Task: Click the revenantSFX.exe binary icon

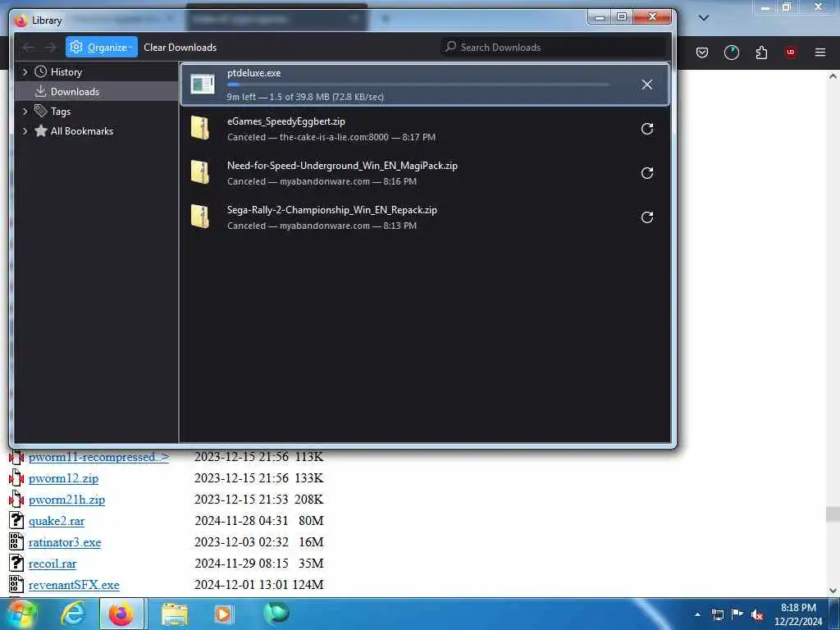Action: (16, 584)
